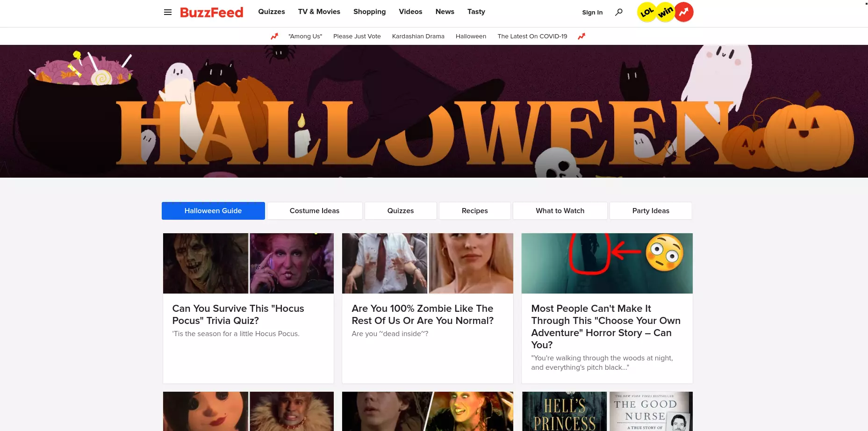Open Tasty section
The width and height of the screenshot is (868, 431).
coord(476,12)
